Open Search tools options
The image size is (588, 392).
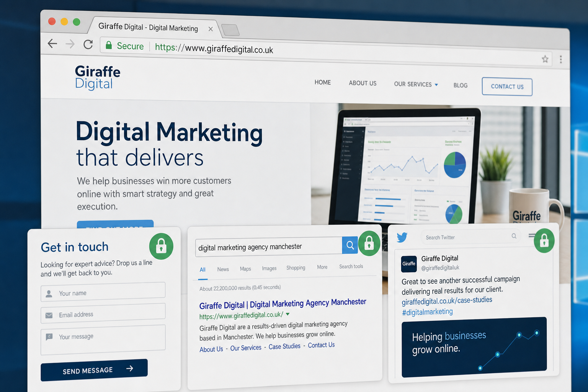(351, 266)
